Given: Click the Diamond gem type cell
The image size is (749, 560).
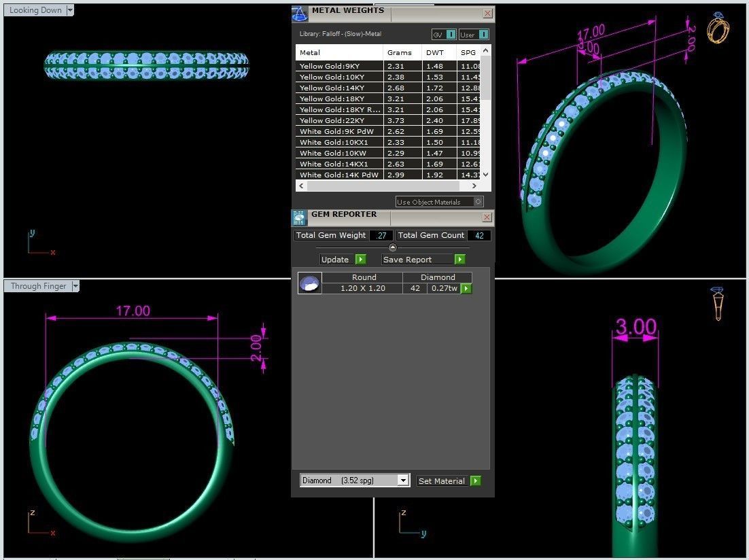Looking at the screenshot, I should (x=438, y=277).
